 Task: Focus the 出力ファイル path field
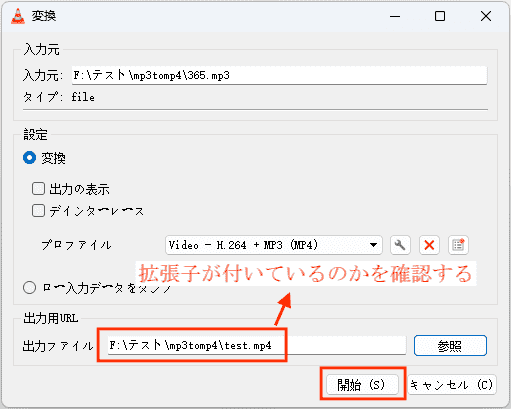[257, 345]
